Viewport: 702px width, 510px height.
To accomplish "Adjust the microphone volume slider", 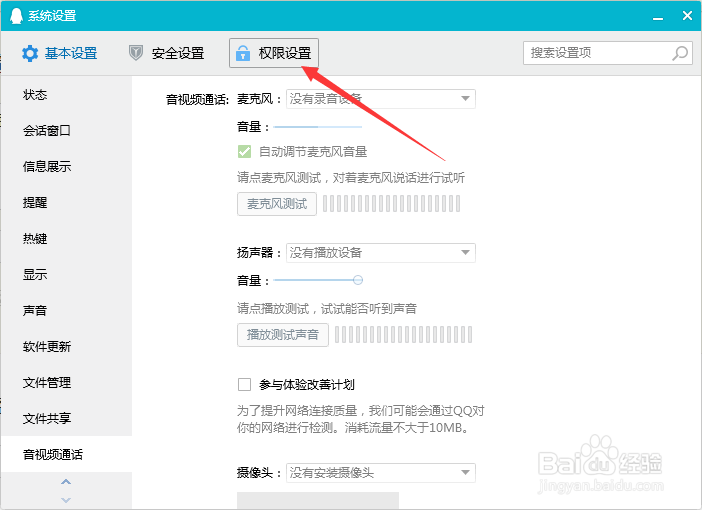I will pyautogui.click(x=317, y=127).
